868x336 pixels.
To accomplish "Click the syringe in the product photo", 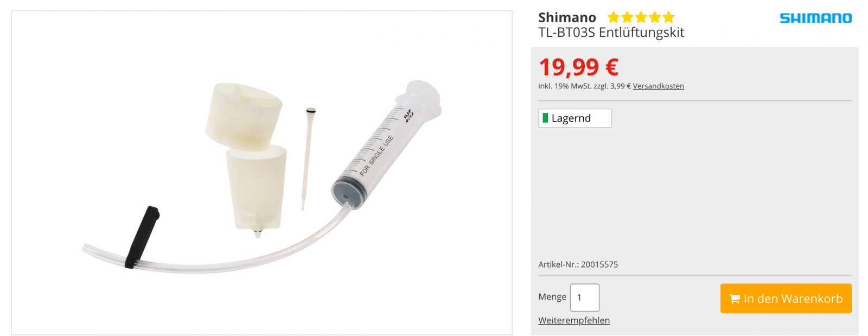I will pyautogui.click(x=380, y=152).
